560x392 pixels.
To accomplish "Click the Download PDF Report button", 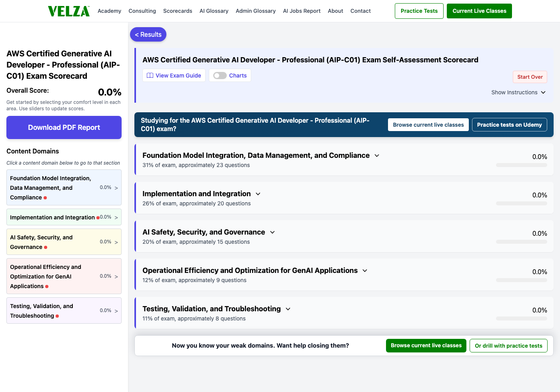I will pos(64,127).
